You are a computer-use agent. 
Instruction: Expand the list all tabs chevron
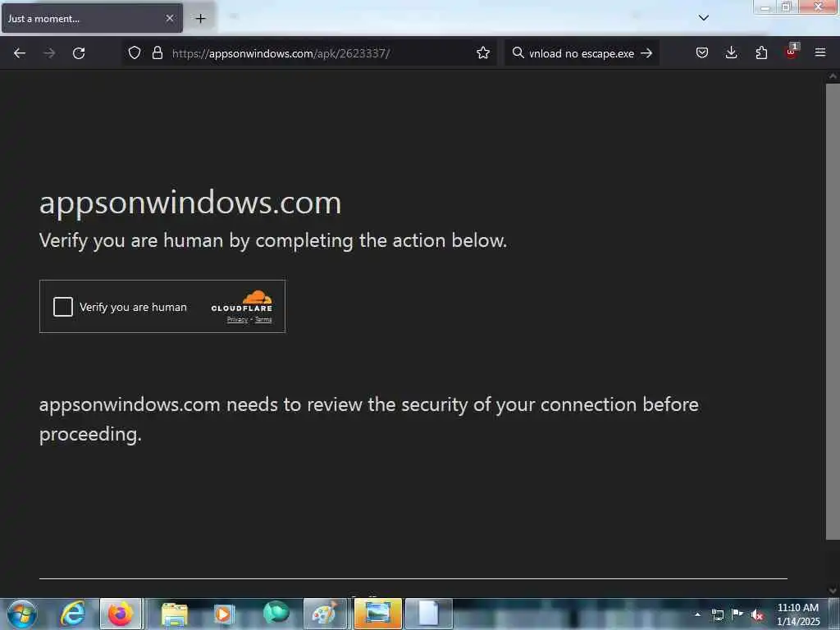pyautogui.click(x=703, y=18)
